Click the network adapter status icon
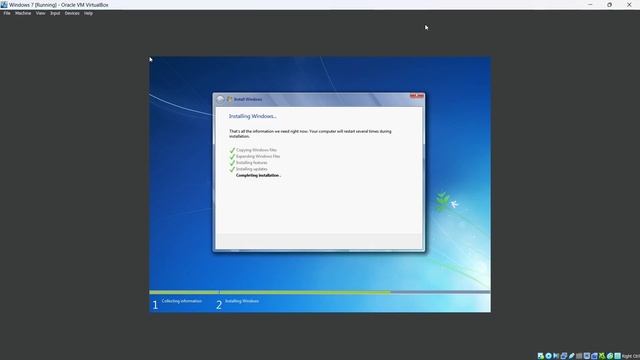This screenshot has width=640, height=360. point(564,356)
